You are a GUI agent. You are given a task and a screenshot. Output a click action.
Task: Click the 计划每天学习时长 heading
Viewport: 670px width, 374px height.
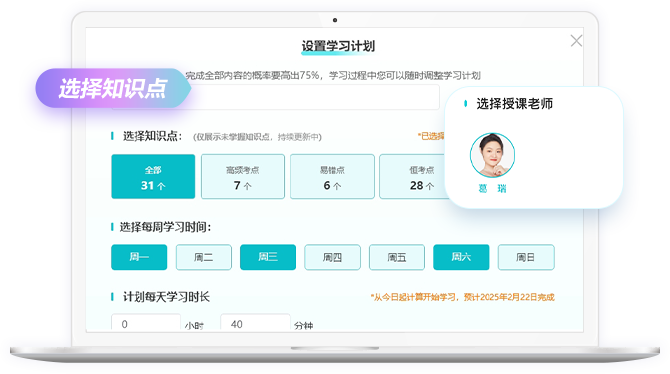pos(166,297)
